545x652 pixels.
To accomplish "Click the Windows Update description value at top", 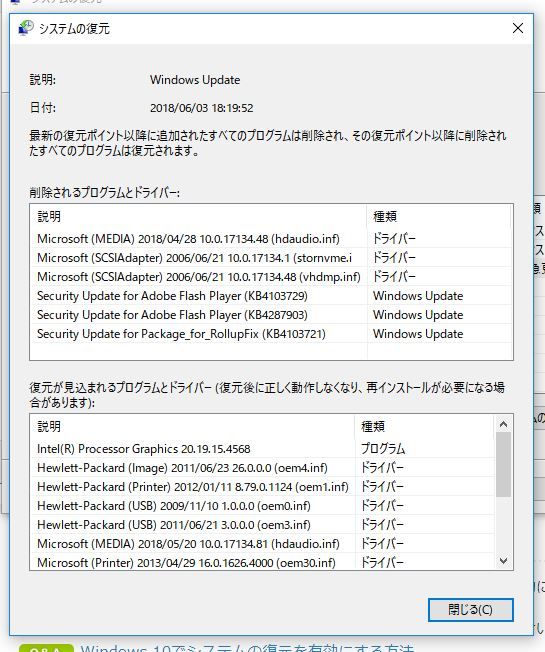I will pos(195,80).
